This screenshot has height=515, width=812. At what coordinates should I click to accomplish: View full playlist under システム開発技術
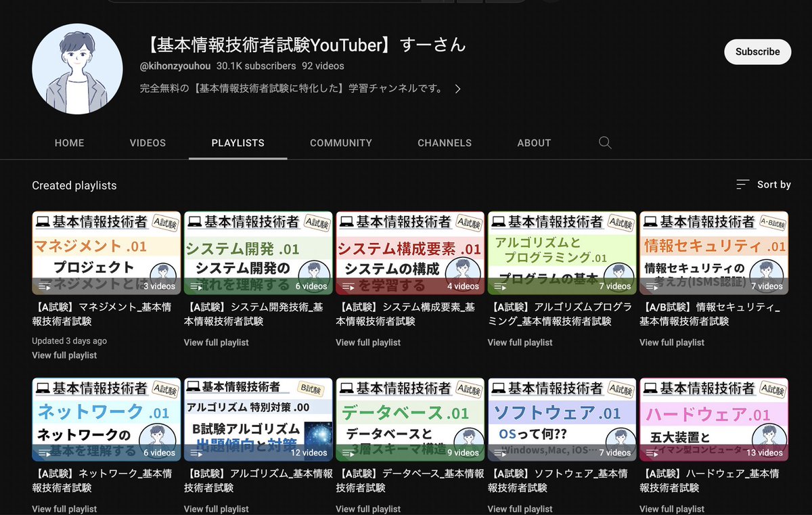point(217,342)
